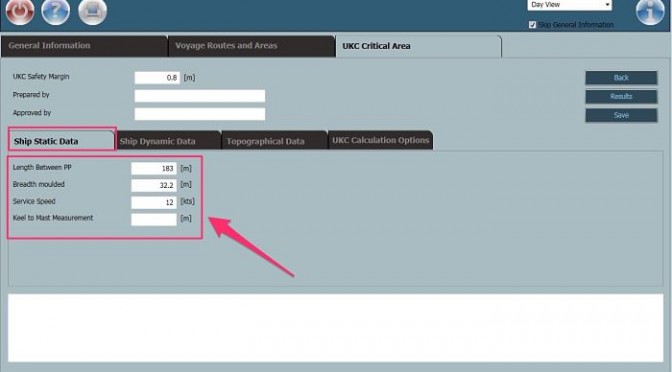Focus the UKC Safety Margin field
Screen dimensions: 672x372
tap(157, 78)
